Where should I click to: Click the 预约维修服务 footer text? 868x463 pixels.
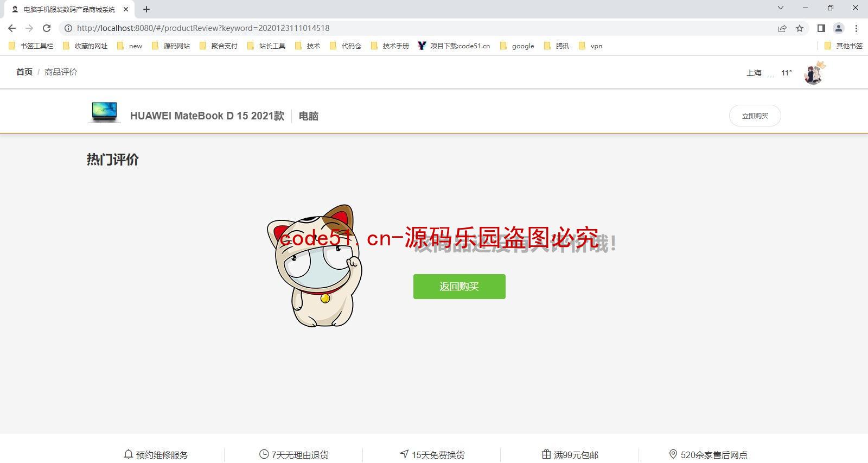(162, 455)
